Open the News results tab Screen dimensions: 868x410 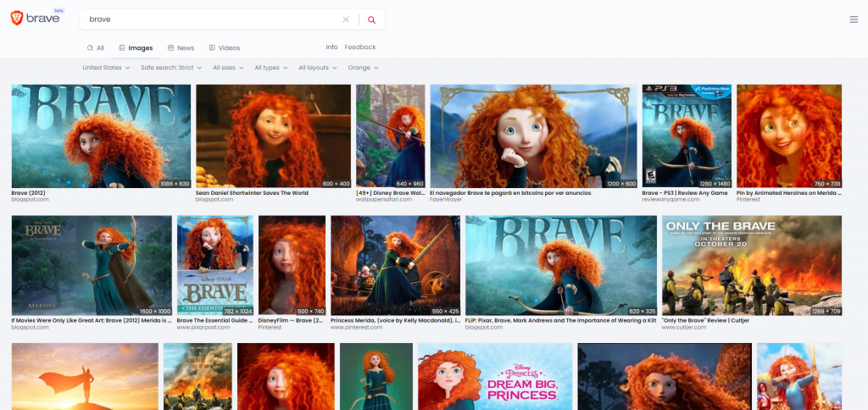click(x=181, y=48)
